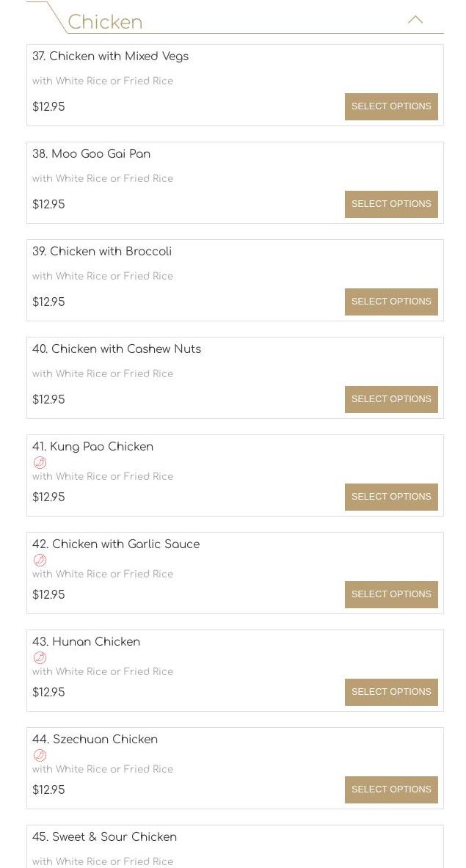
Task: Select options for Chicken with Garlic Sauce
Action: click(391, 594)
